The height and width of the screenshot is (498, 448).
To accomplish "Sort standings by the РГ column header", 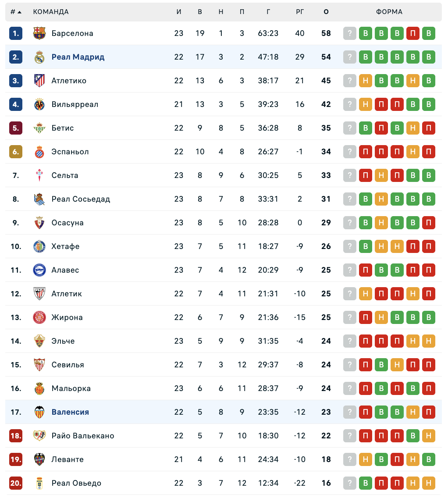I will [300, 12].
